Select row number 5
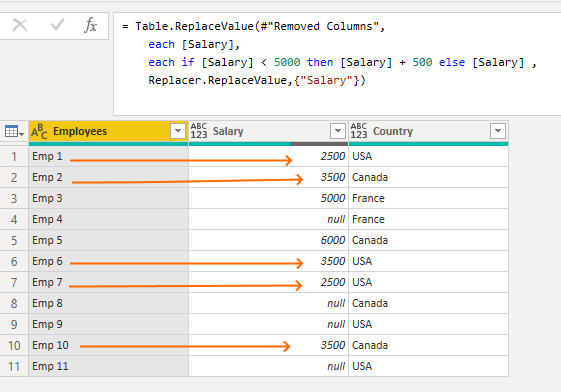Image resolution: width=561 pixels, height=392 pixels. pos(14,241)
